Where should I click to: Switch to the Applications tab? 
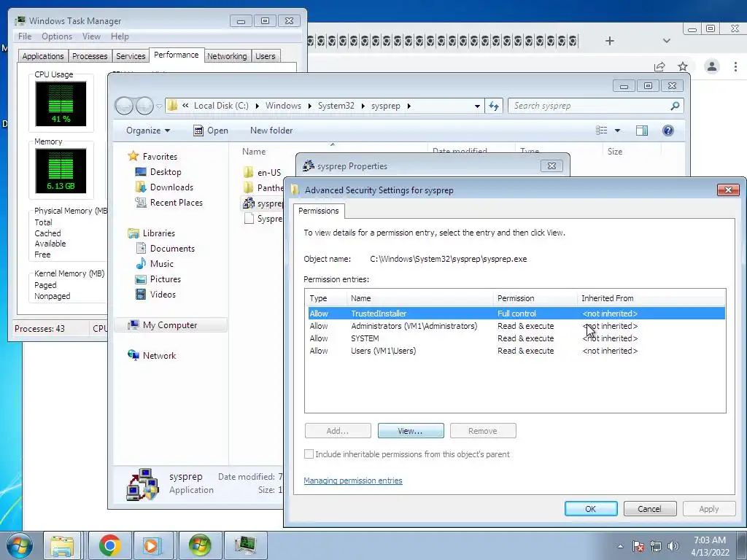[x=43, y=56]
